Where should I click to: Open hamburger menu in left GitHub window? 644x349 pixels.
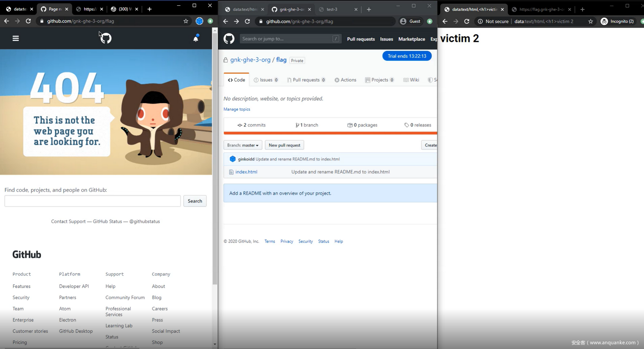tap(16, 38)
